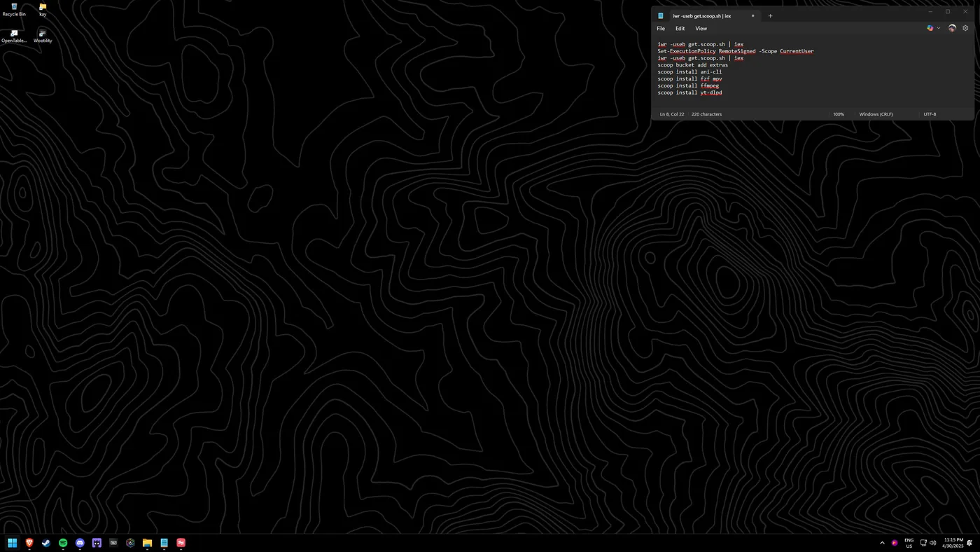Open the Windows Start menu
This screenshot has height=552, width=980.
coord(12,543)
